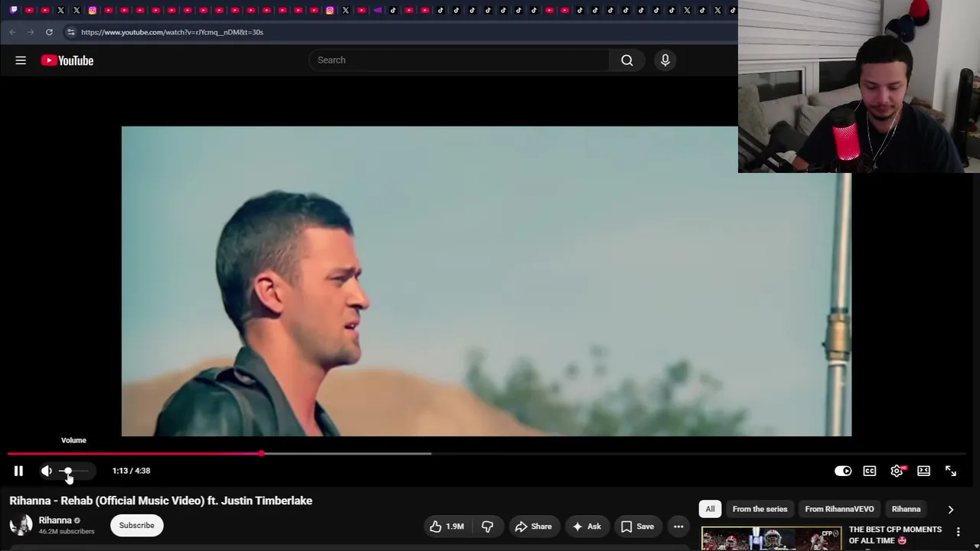980x551 pixels.
Task: Open the player settings gear
Action: click(x=897, y=471)
